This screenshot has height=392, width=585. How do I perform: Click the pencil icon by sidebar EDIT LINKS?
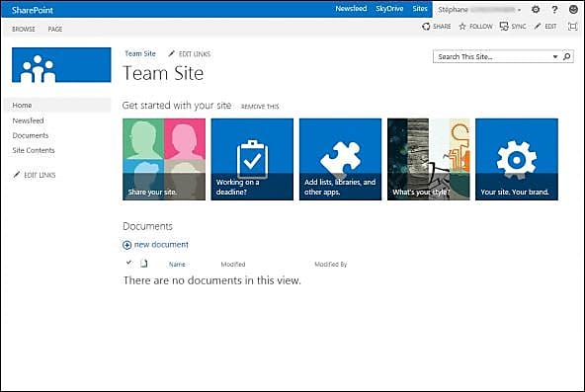[x=17, y=175]
